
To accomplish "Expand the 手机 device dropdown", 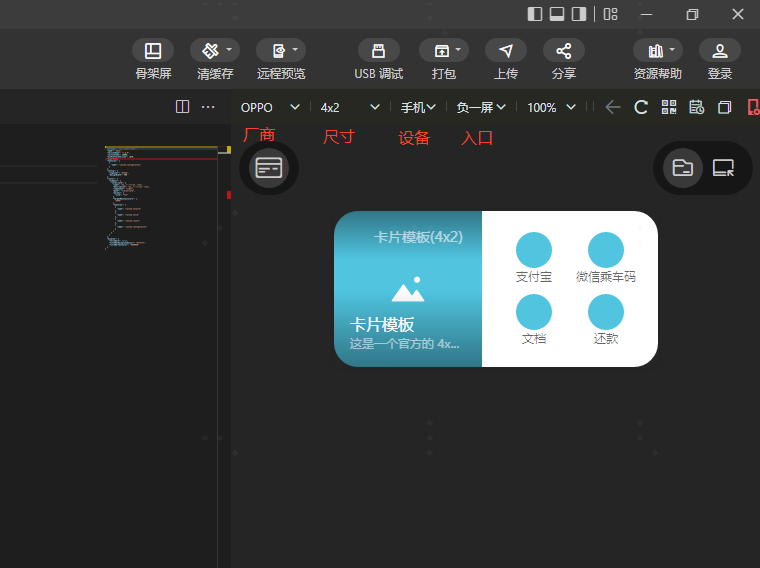I will point(418,107).
